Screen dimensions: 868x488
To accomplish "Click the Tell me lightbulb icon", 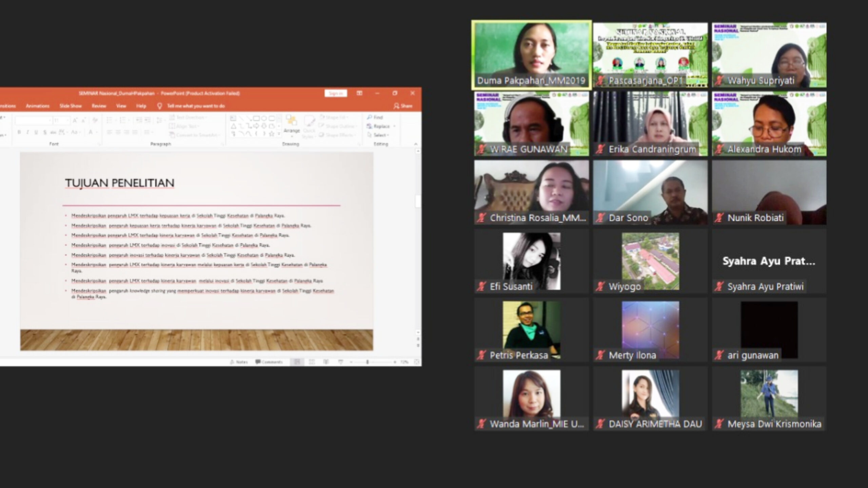I will pyautogui.click(x=160, y=106).
